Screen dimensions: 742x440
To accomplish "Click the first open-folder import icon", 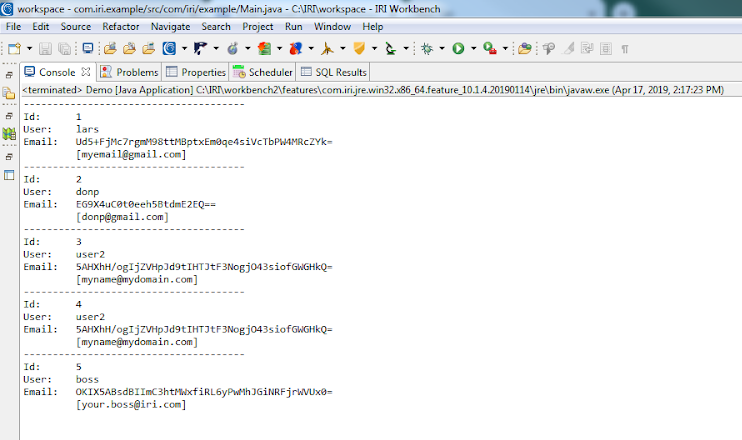I will [110, 48].
